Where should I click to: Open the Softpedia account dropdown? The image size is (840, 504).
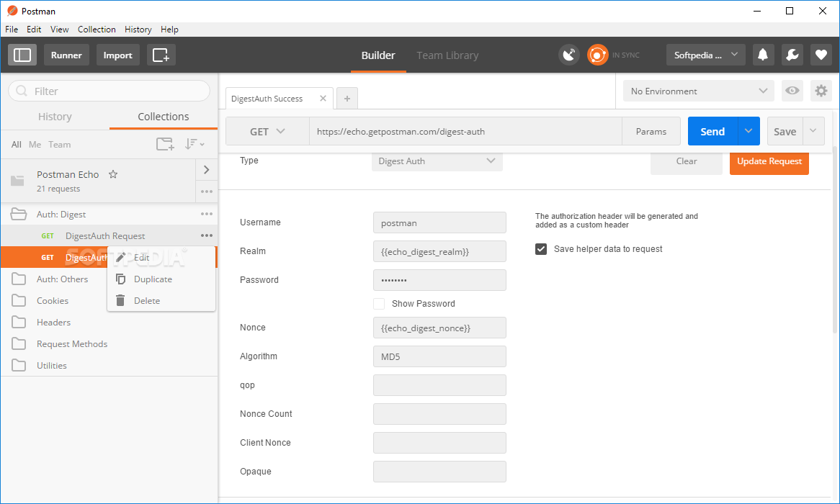[705, 55]
